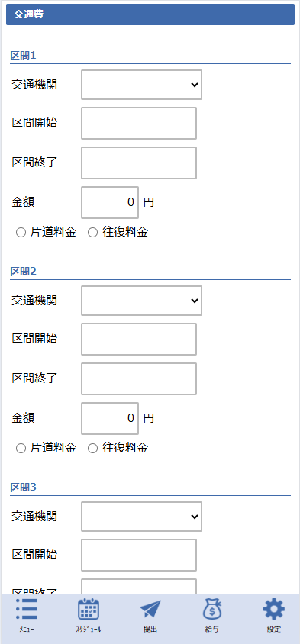Viewport: 300px width, 644px height.
Task: Open the menu list icon
Action: pyautogui.click(x=27, y=610)
